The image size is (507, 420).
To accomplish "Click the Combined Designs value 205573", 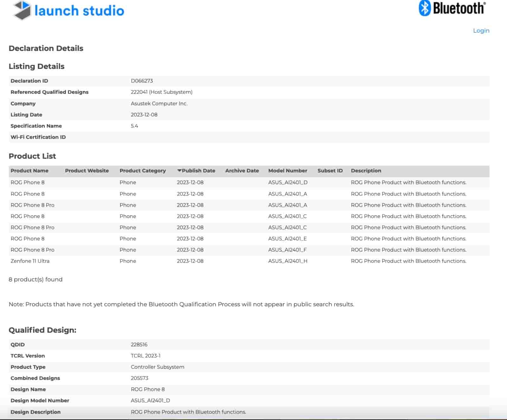I will 139,378.
